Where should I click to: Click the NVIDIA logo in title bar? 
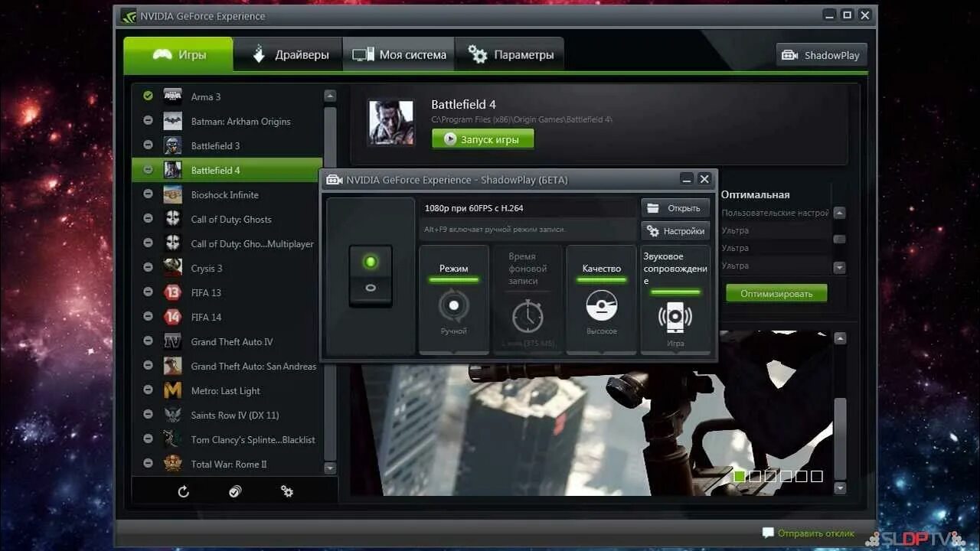pyautogui.click(x=129, y=15)
